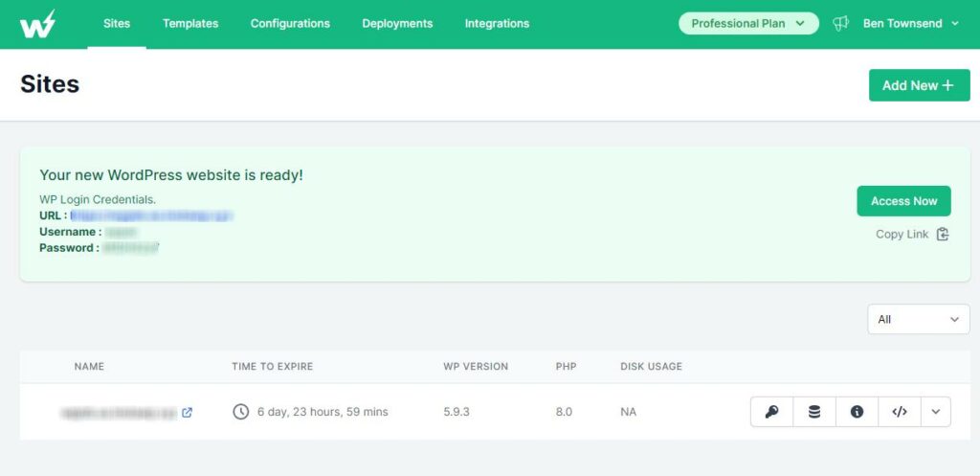The image size is (980, 476).
Task: Click the TIME TO EXPIRE column header
Action: pyautogui.click(x=273, y=367)
